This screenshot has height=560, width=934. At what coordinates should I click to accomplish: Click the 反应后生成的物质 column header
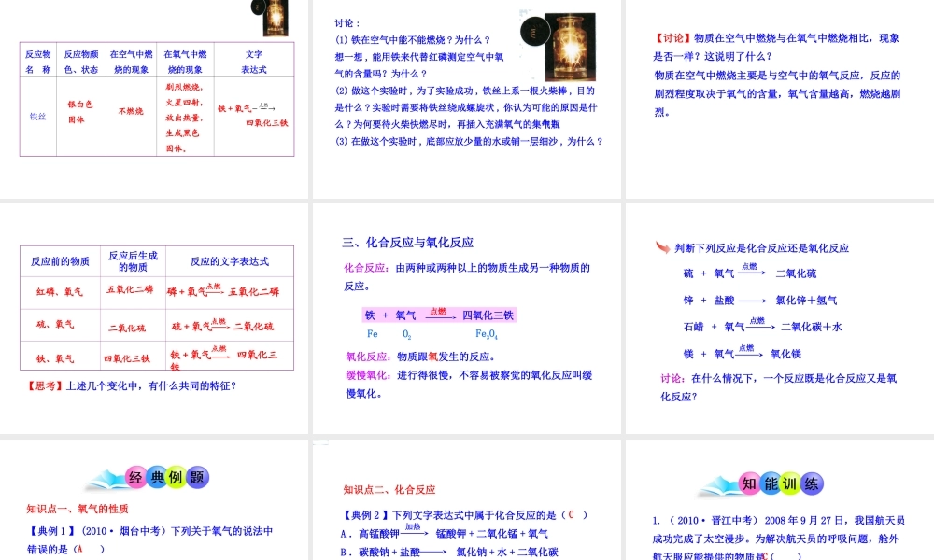click(133, 261)
